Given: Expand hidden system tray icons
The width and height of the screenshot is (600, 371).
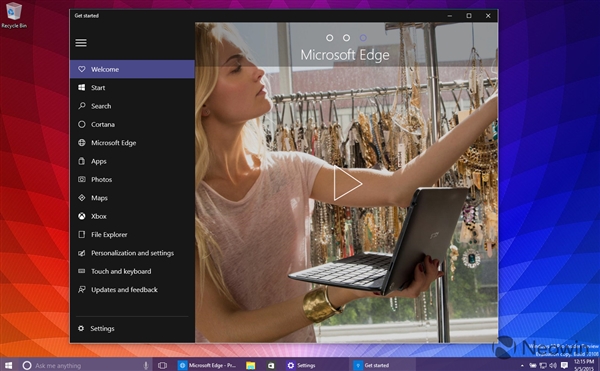Looking at the screenshot, I should (x=522, y=366).
